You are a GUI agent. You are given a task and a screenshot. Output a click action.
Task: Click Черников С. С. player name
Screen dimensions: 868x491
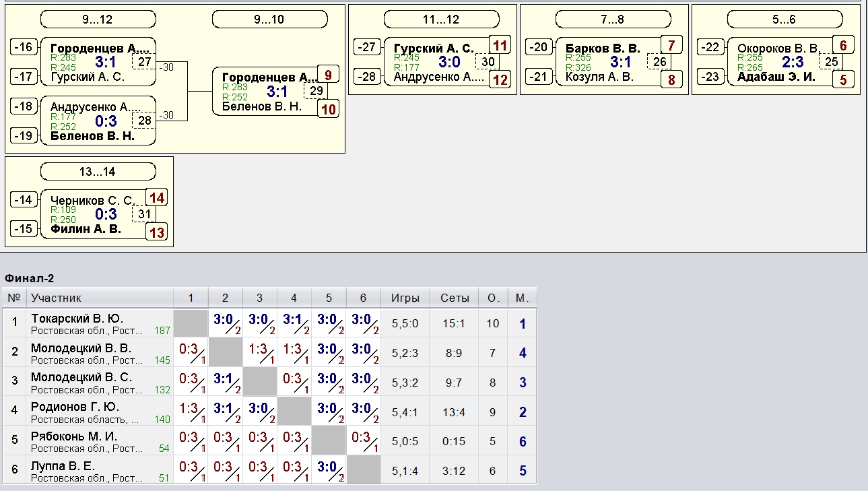coord(92,201)
